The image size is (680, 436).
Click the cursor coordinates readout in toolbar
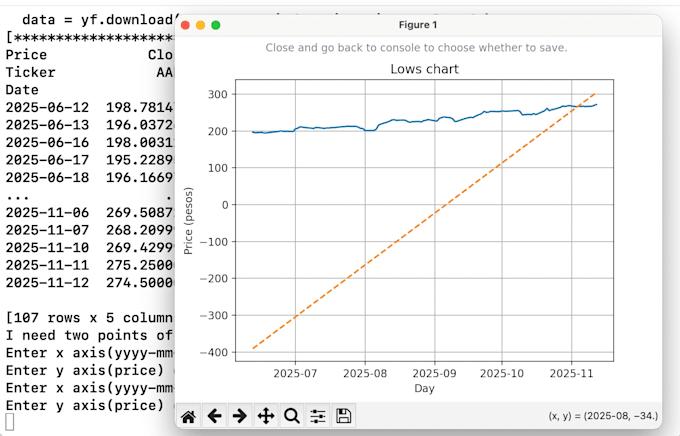(x=603, y=416)
